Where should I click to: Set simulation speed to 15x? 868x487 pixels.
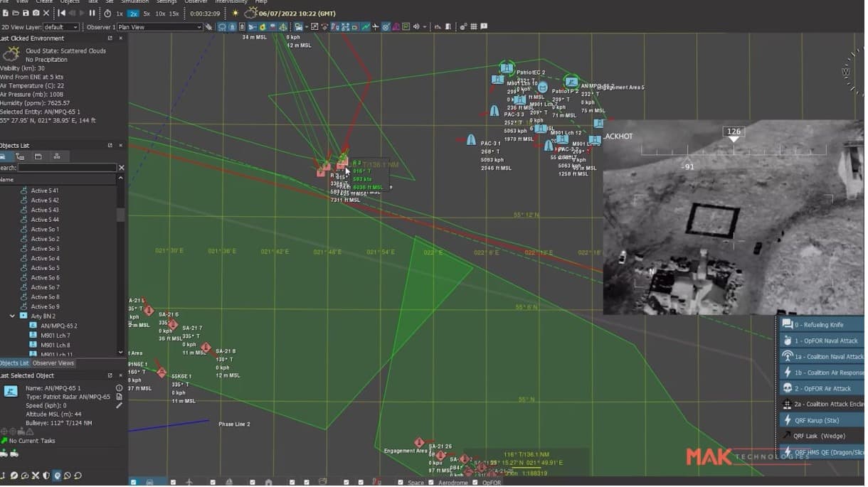(x=174, y=14)
